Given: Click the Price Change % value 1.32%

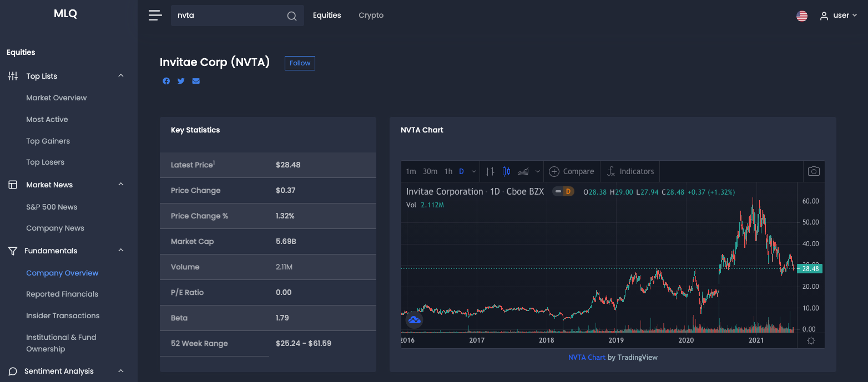Looking at the screenshot, I should click(x=285, y=216).
